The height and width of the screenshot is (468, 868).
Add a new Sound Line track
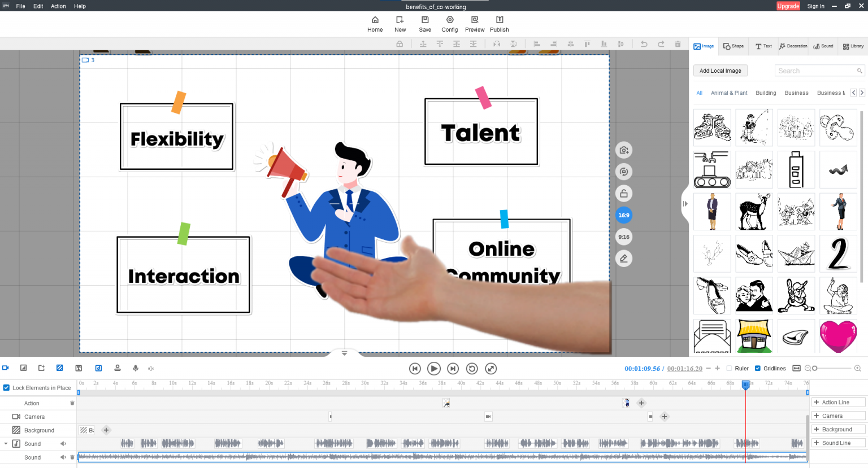point(838,443)
